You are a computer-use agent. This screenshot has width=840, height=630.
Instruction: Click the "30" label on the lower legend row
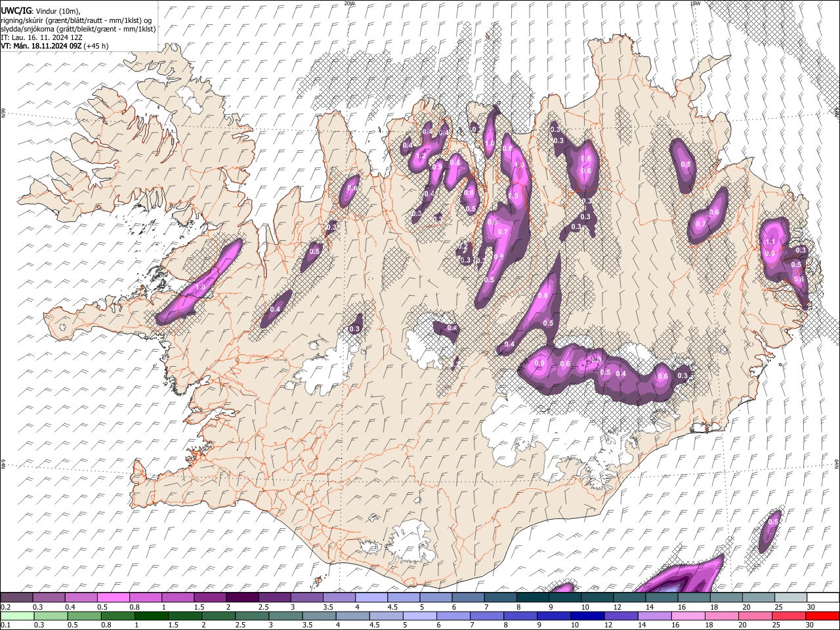pos(811,625)
